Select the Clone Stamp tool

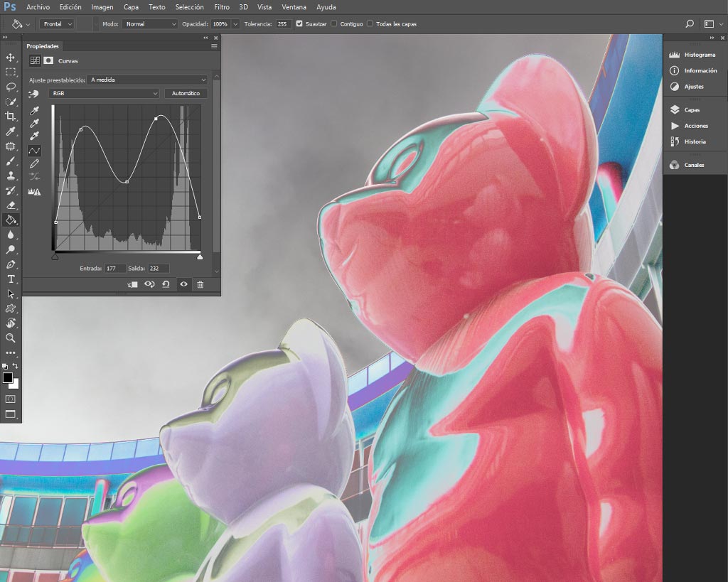(x=10, y=176)
